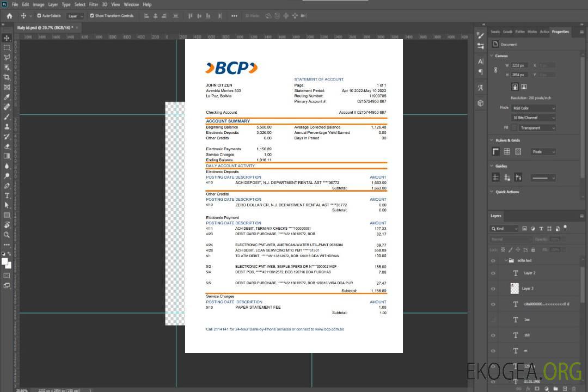The height and width of the screenshot is (392, 588).
Task: Disable Show Transform Controls checkbox
Action: click(92, 16)
